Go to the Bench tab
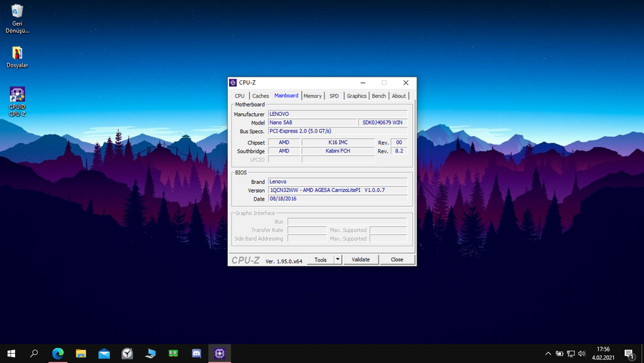The height and width of the screenshot is (363, 644). click(379, 96)
